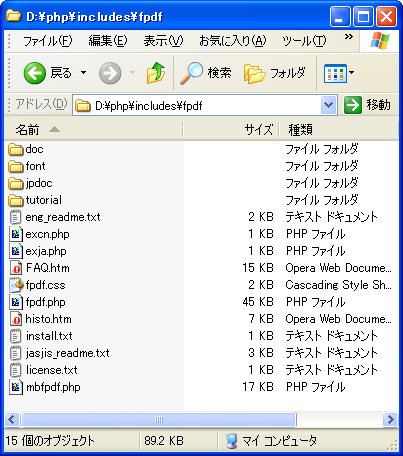Click the histo.htm Opera document icon
The height and width of the screenshot is (456, 403).
coord(16,319)
